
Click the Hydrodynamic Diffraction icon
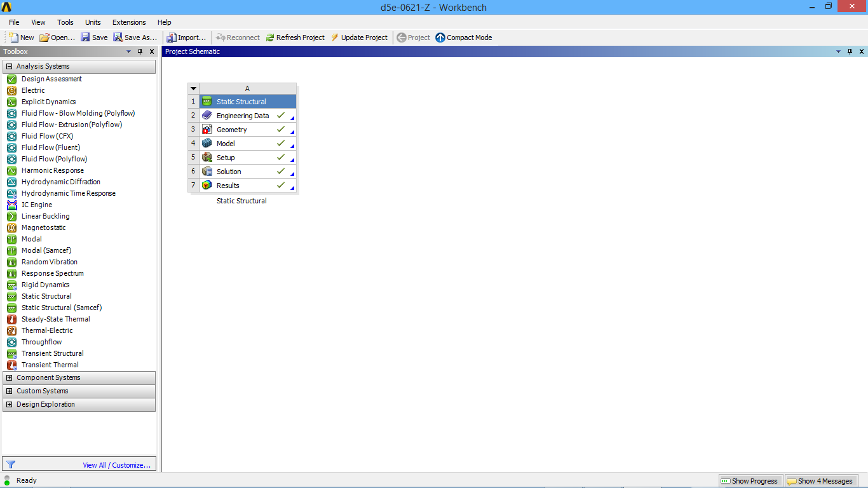[x=11, y=182]
